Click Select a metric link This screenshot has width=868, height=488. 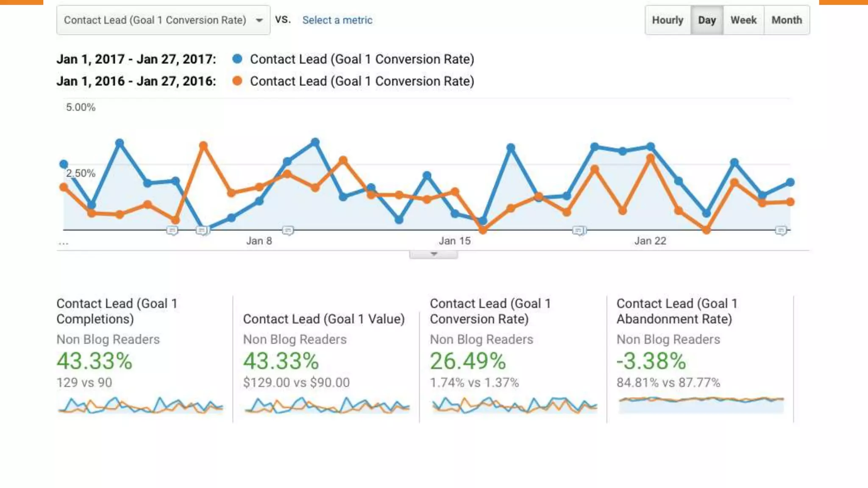337,20
